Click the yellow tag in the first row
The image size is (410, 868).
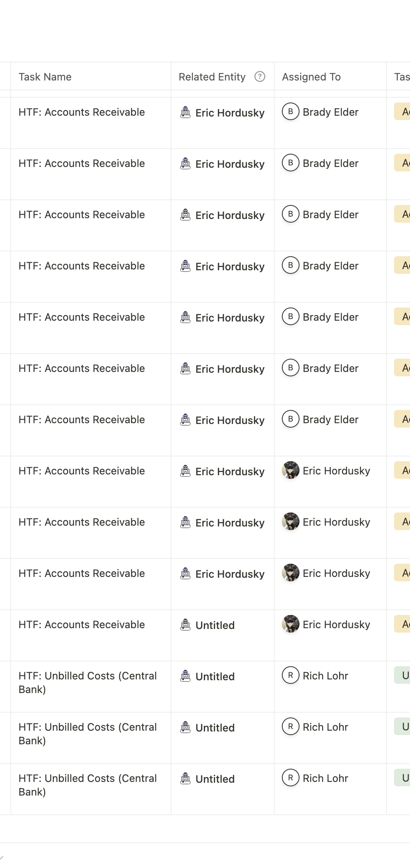[402, 112]
